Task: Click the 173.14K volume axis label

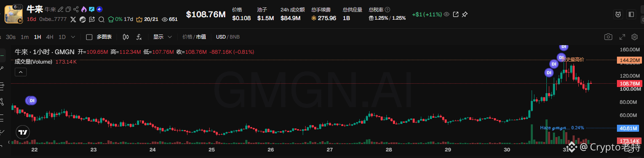Action: (x=629, y=141)
